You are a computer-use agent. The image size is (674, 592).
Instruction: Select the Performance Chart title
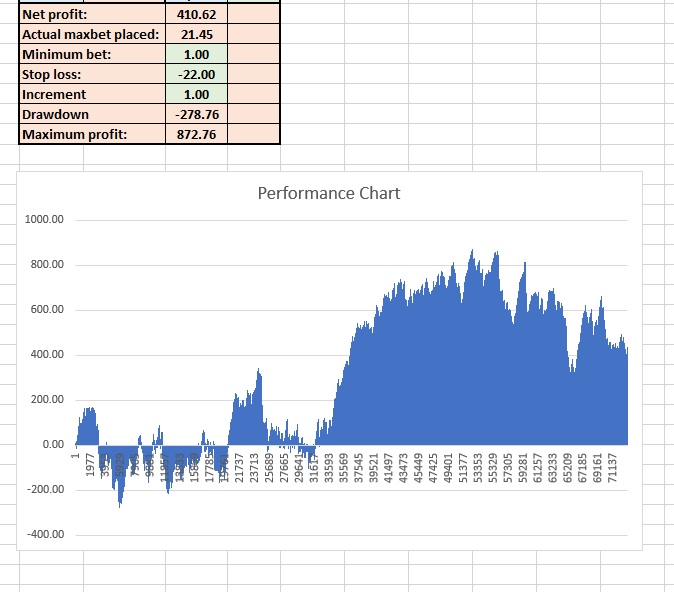328,193
